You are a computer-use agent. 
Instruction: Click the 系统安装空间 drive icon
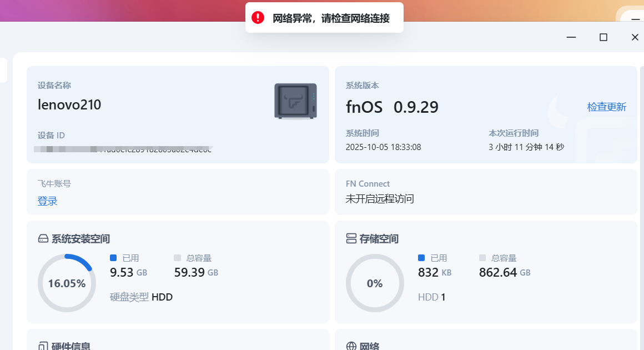click(43, 239)
